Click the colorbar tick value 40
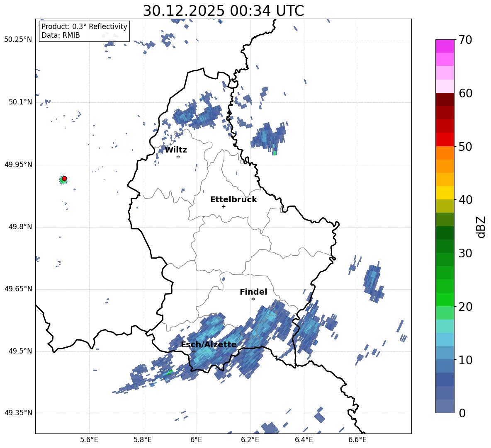The height and width of the screenshot is (448, 491). tap(466, 200)
